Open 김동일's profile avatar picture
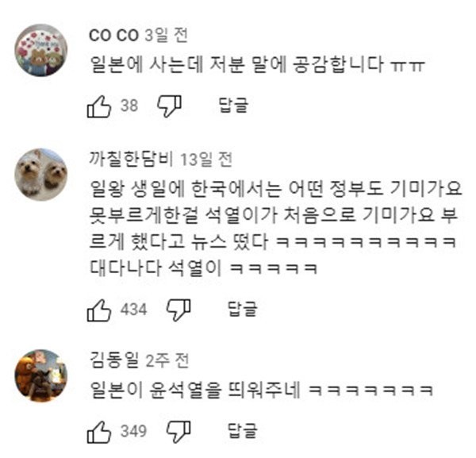Screen dimensions: 476x458 [x=41, y=375]
